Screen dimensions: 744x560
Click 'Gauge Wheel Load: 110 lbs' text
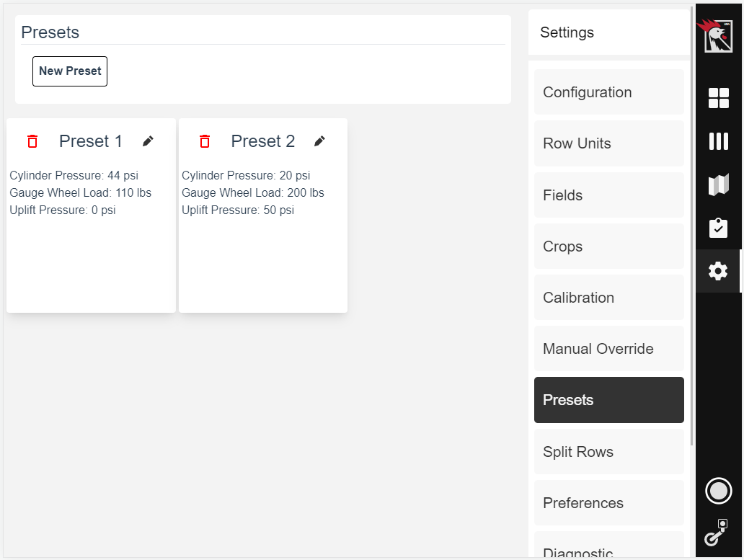(x=81, y=193)
